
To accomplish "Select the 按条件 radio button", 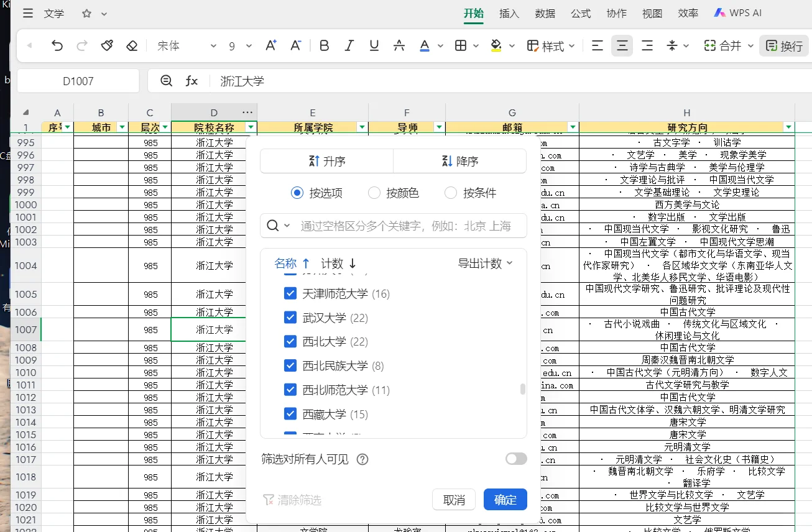I will click(451, 193).
